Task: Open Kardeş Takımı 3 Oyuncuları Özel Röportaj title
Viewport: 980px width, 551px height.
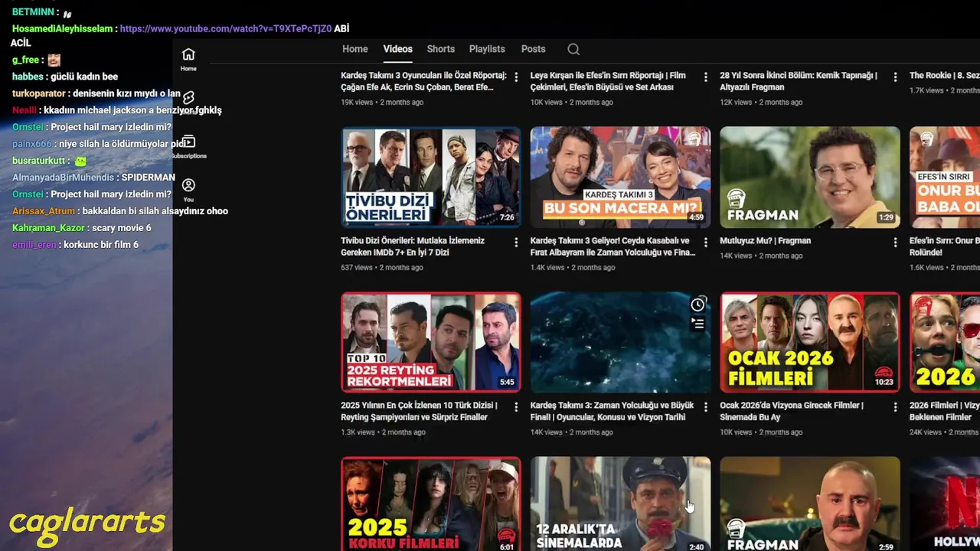Action: click(x=423, y=81)
